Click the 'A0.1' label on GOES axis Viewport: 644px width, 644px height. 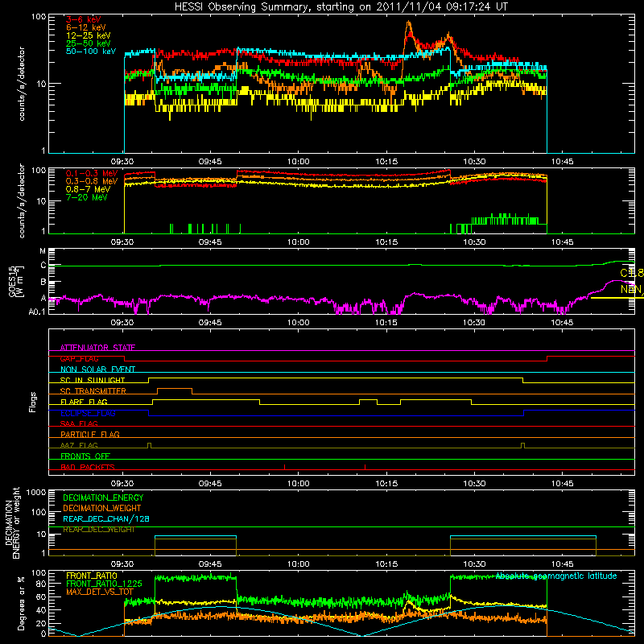tap(37, 312)
